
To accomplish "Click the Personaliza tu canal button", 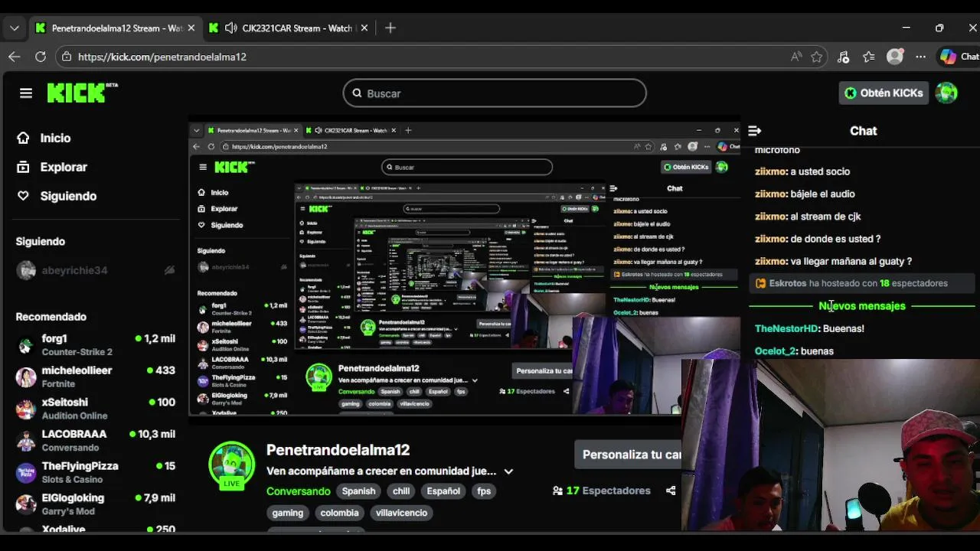I will click(x=628, y=455).
